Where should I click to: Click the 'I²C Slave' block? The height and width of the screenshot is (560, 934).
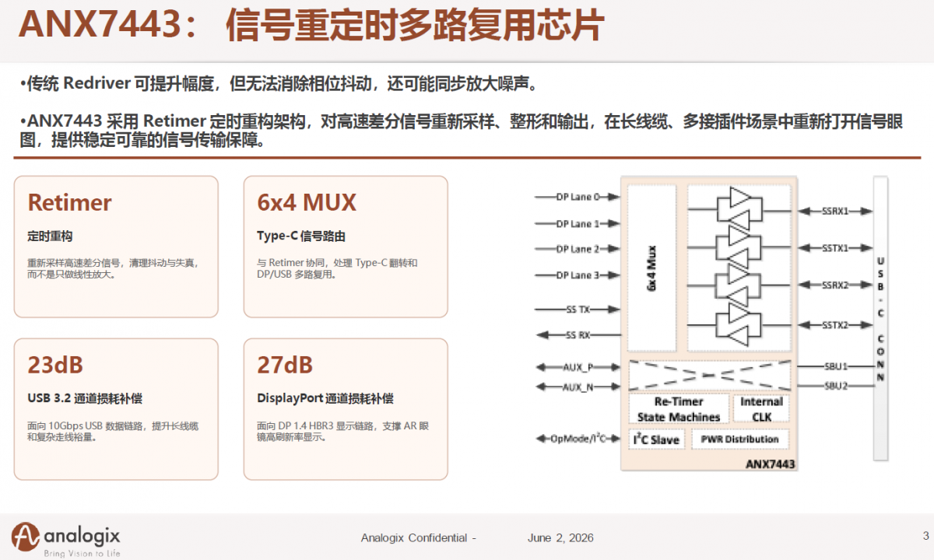tap(655, 439)
